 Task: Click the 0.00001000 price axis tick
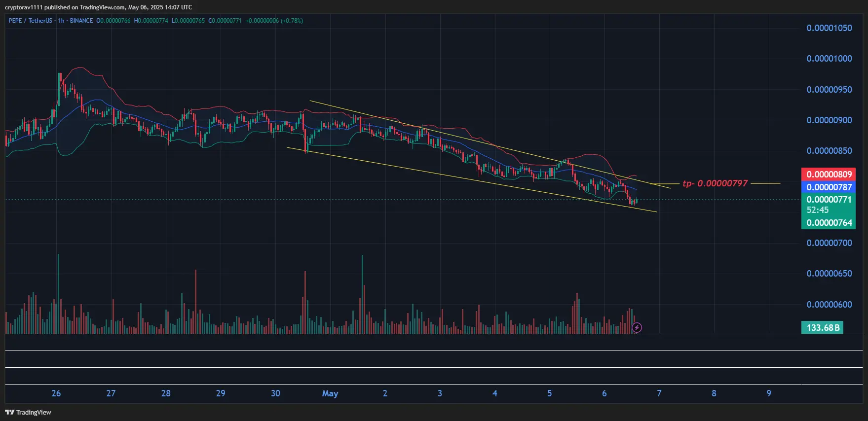[x=829, y=59]
